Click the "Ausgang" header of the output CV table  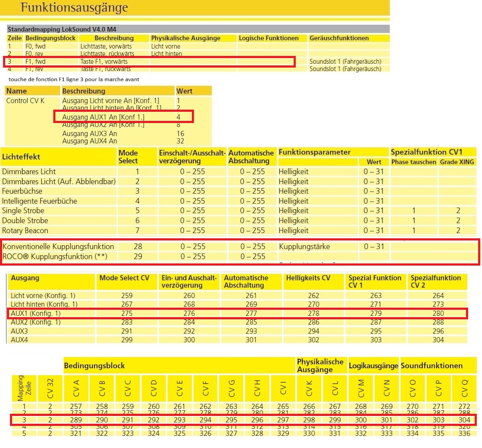25,278
